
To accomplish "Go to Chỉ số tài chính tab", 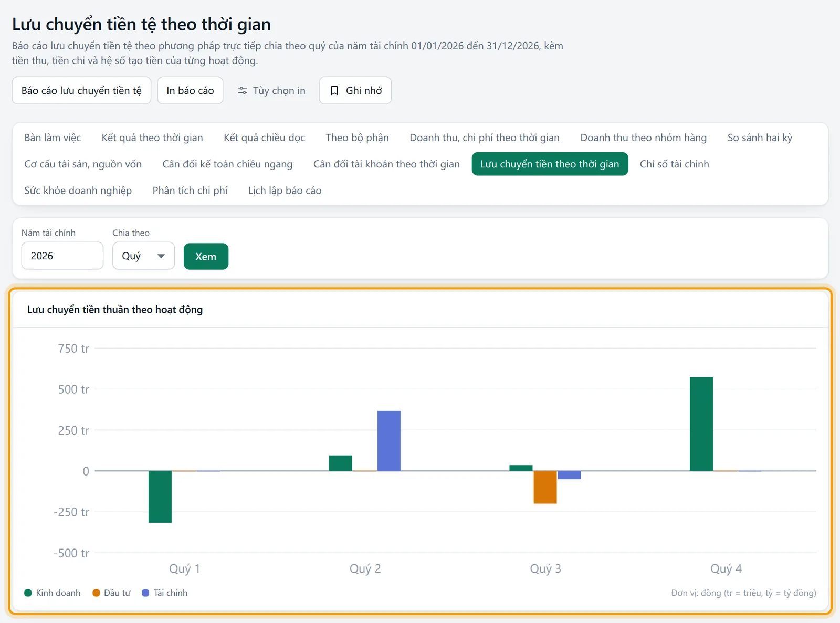I will 674,164.
